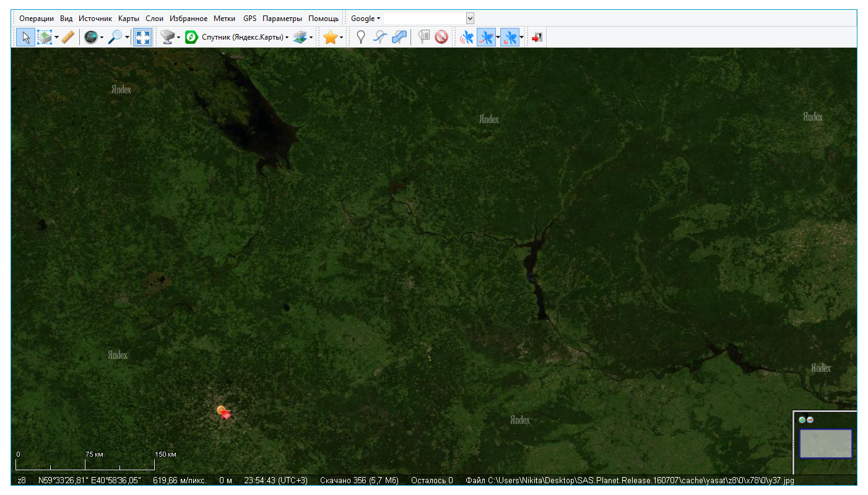The image size is (868, 495).
Task: Click the search text input field
Action: pyautogui.click(x=424, y=19)
